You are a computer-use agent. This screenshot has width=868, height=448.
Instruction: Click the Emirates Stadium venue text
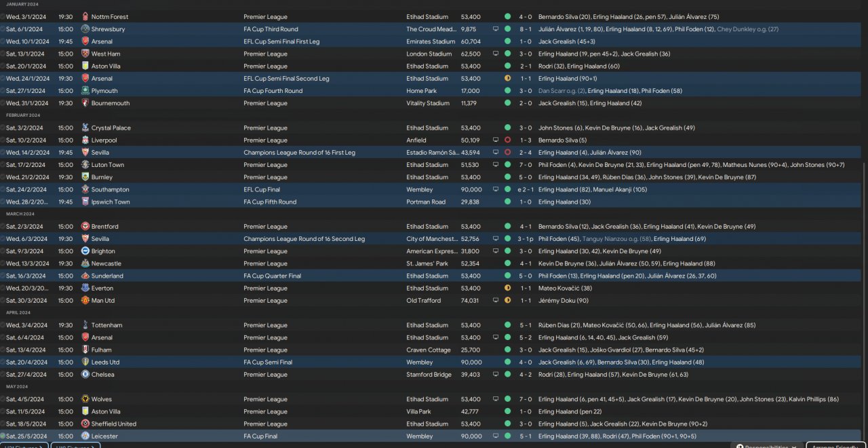(429, 41)
